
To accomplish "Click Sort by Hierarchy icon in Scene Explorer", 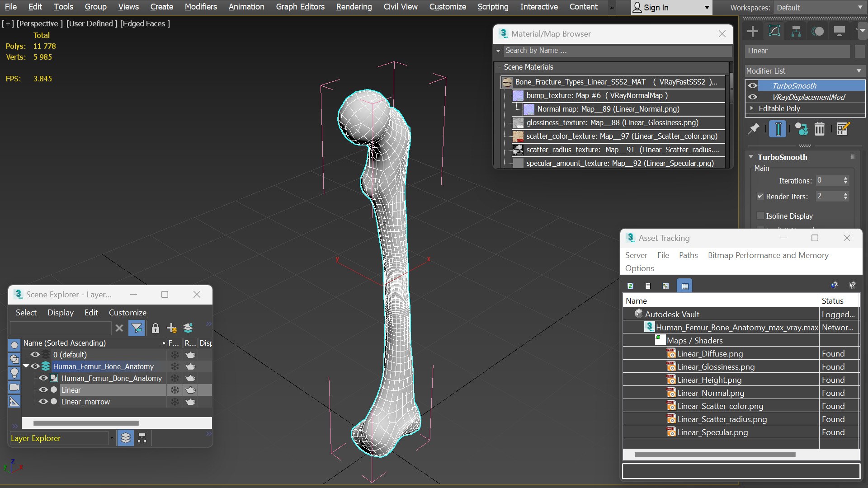I will coord(142,438).
